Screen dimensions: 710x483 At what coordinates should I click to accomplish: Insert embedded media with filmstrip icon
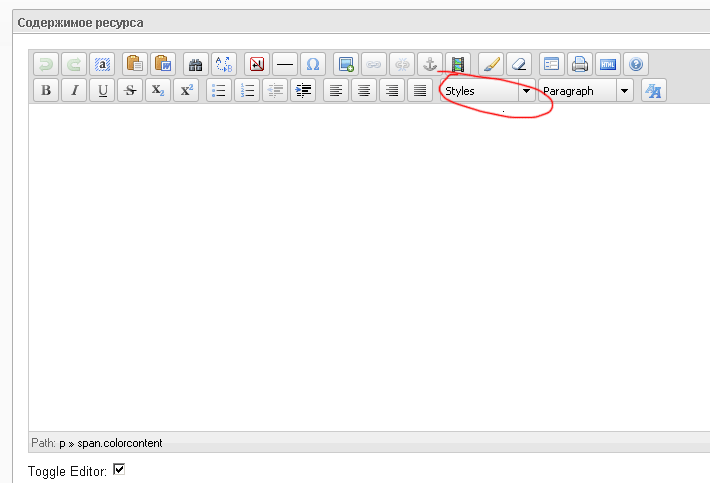tap(458, 64)
